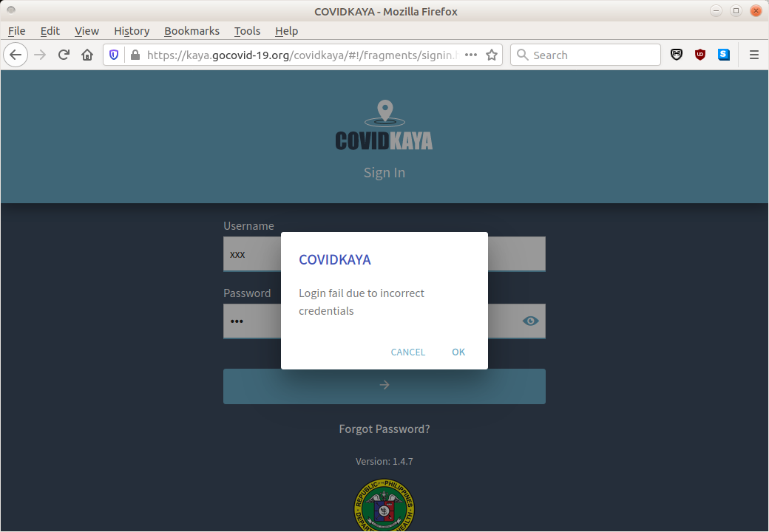Go to the Firefox home page

[x=87, y=55]
